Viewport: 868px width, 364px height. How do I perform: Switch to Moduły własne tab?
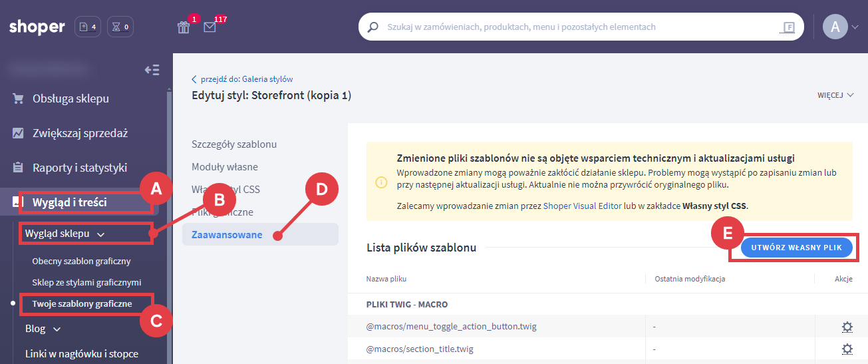point(225,167)
